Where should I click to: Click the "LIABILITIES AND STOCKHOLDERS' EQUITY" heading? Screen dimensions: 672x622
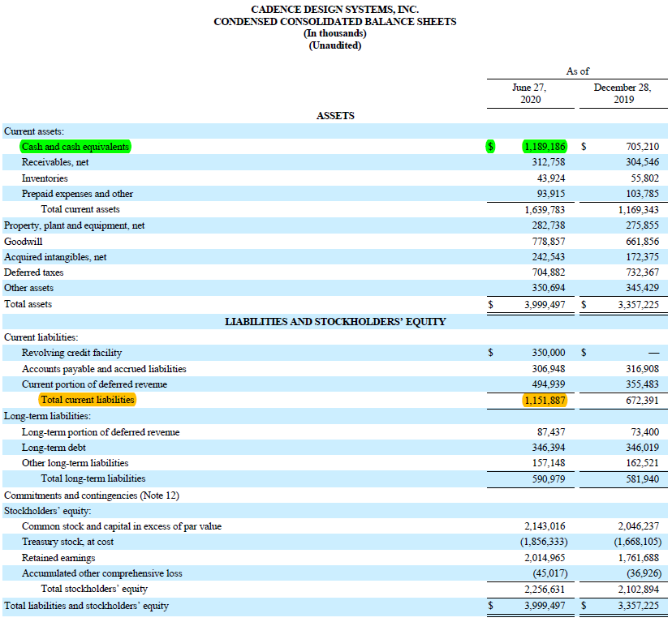point(335,322)
